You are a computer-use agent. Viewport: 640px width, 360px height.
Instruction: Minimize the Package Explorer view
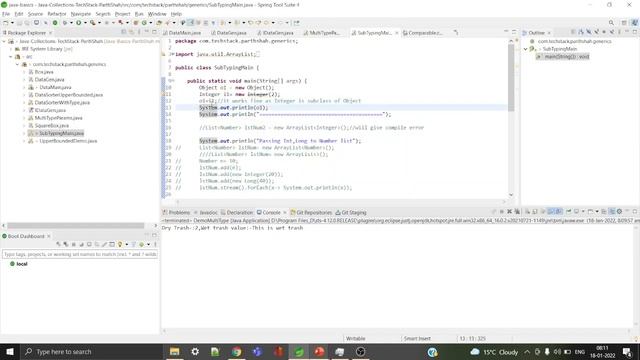pyautogui.click(x=147, y=32)
